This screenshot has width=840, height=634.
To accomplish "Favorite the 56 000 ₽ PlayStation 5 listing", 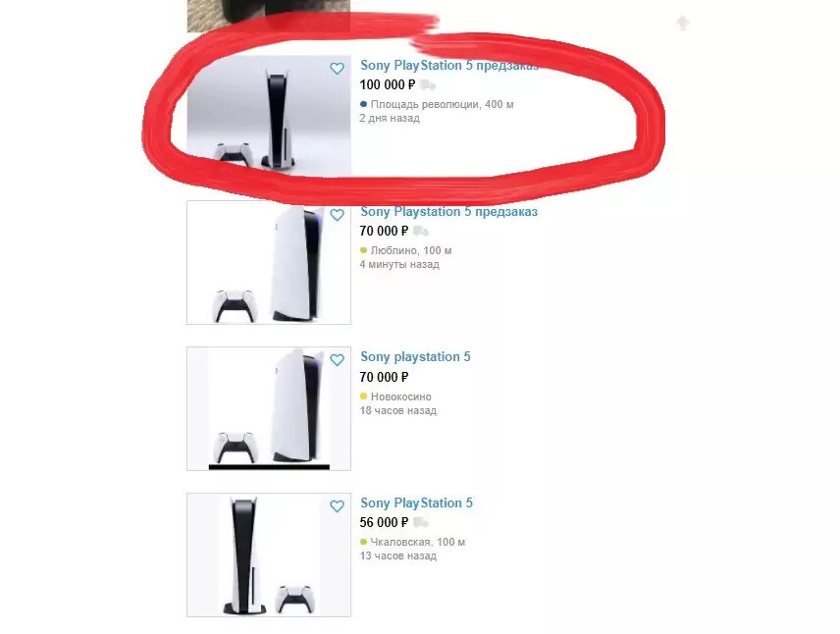I will click(x=337, y=506).
